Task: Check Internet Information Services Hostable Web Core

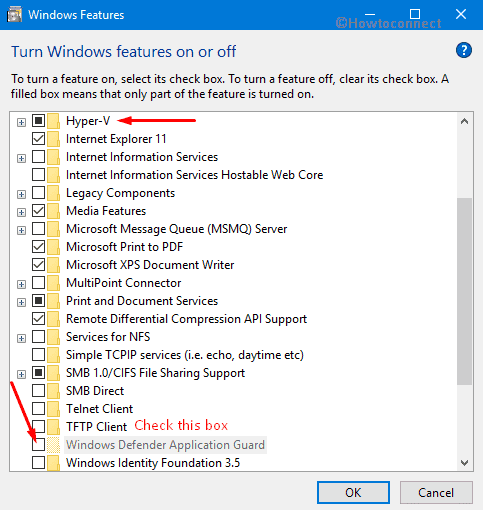Action: coord(38,174)
